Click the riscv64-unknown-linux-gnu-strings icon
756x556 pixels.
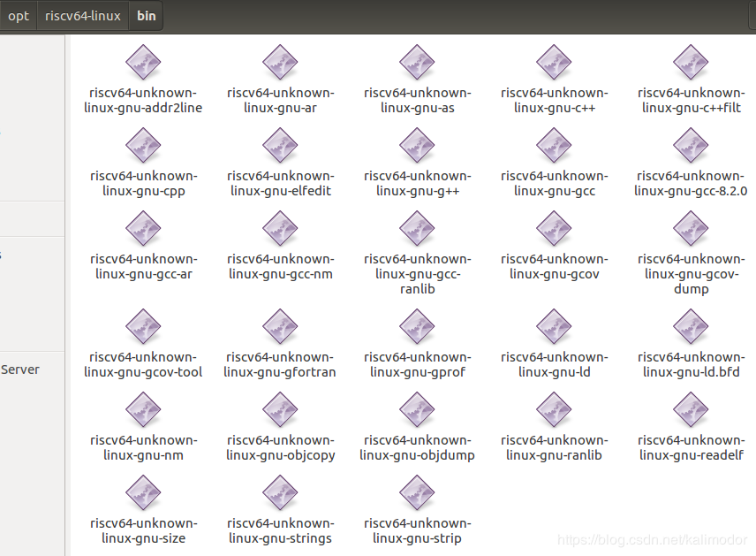(x=280, y=492)
